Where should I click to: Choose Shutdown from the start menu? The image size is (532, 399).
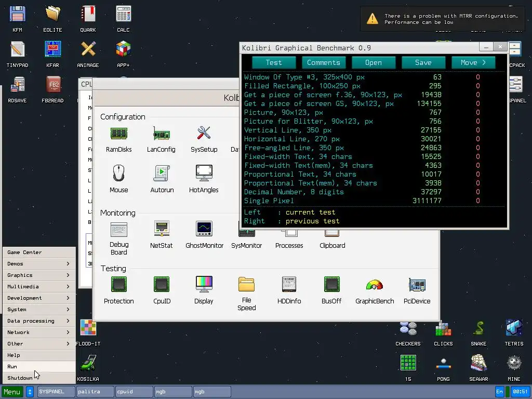click(39, 378)
